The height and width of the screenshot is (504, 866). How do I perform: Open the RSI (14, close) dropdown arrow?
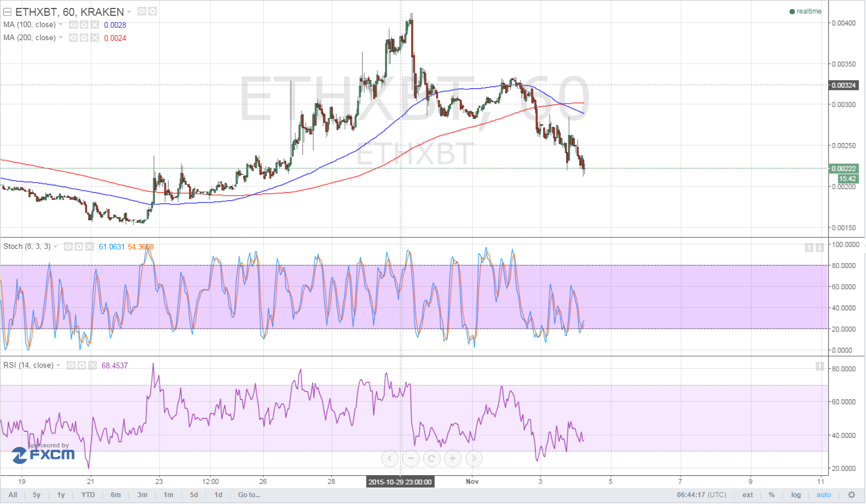coord(58,365)
